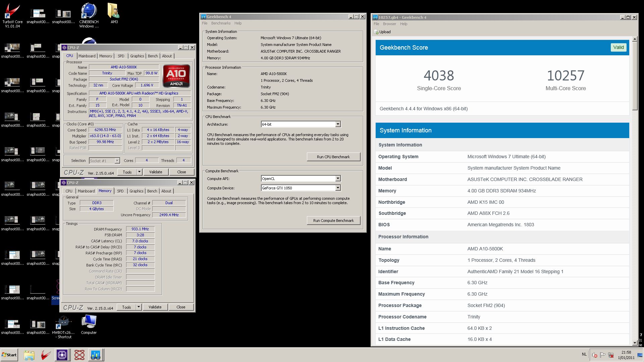This screenshot has height=362, width=644.
Task: Open Windows Explorer from the taskbar
Action: click(29, 355)
